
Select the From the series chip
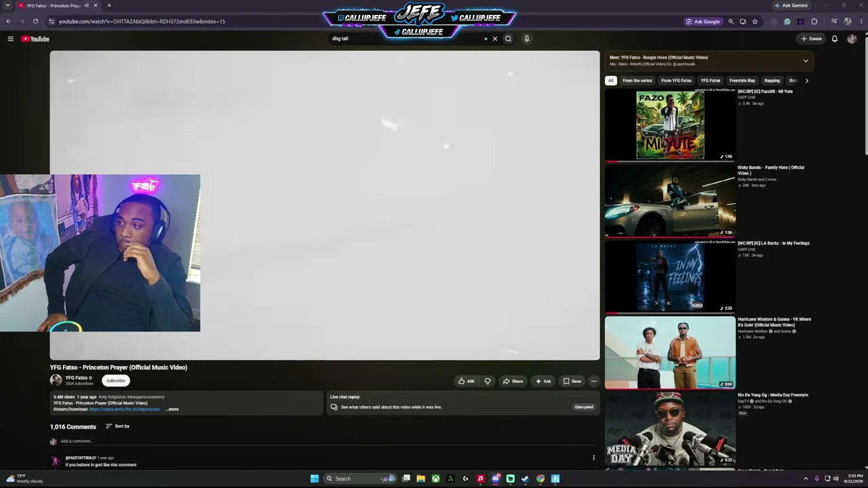(637, 81)
